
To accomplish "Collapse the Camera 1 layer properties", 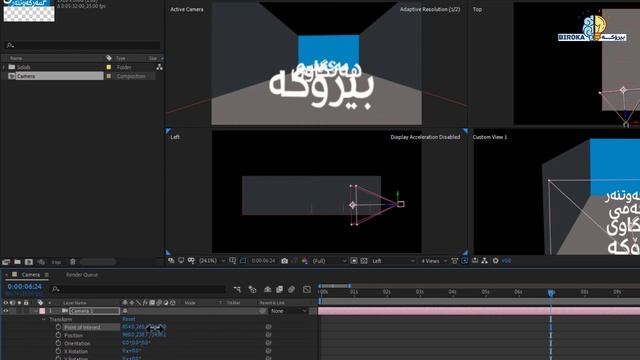I will point(36,311).
